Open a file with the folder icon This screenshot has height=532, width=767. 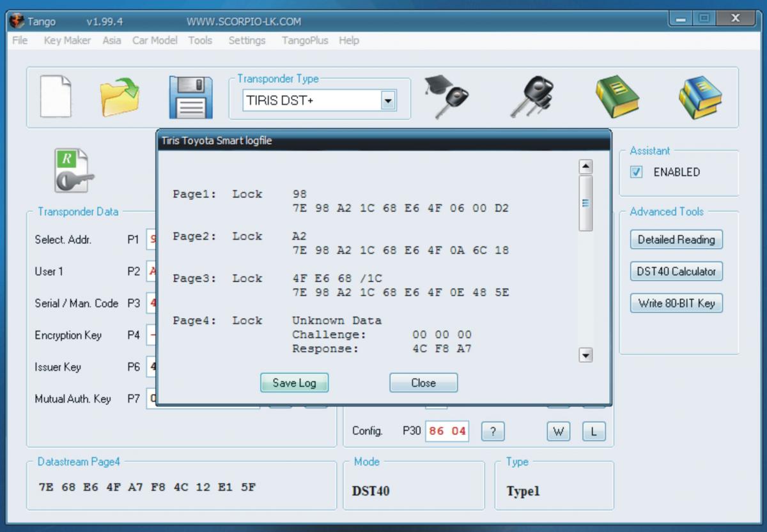[x=120, y=98]
